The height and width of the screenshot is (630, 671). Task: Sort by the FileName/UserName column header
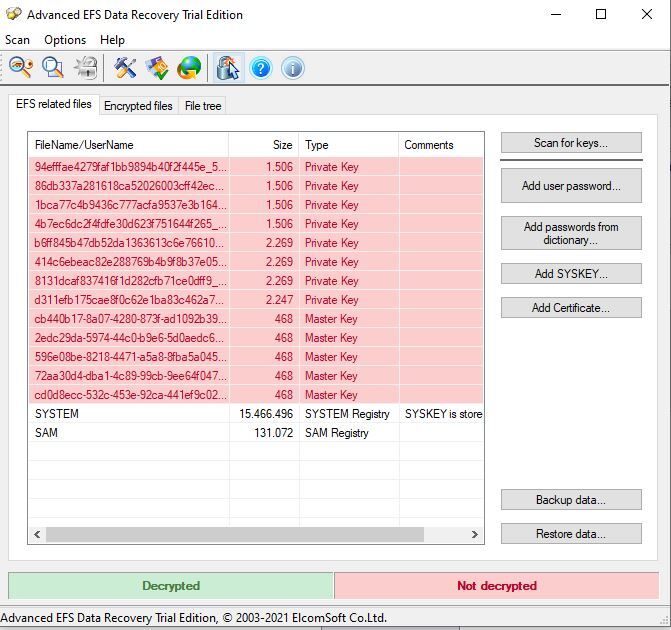[x=128, y=145]
